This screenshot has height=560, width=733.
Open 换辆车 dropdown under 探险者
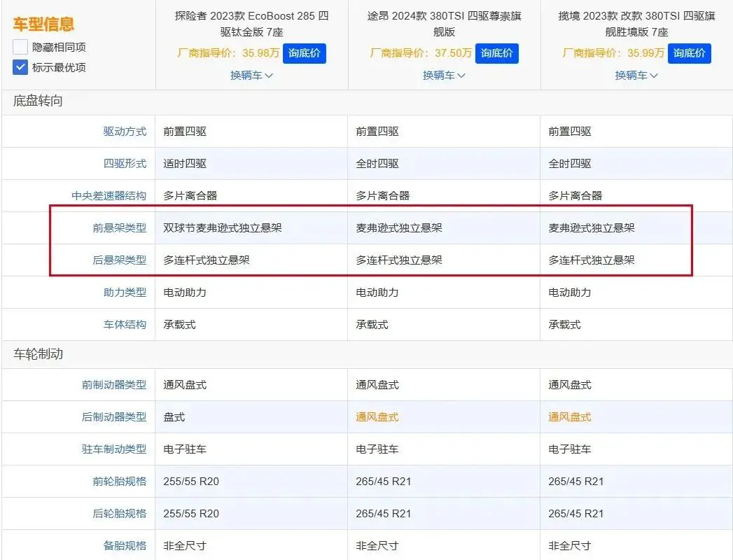(x=251, y=76)
